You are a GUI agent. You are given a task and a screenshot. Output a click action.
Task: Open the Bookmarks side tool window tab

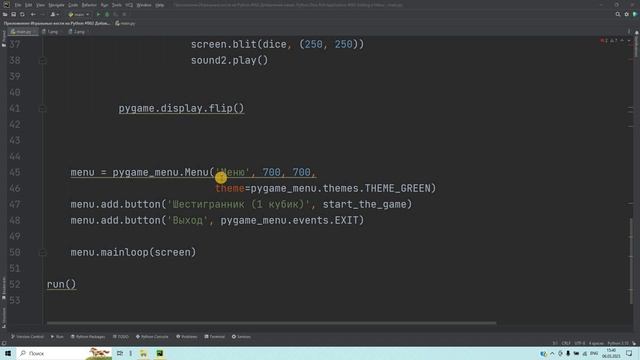(4, 288)
